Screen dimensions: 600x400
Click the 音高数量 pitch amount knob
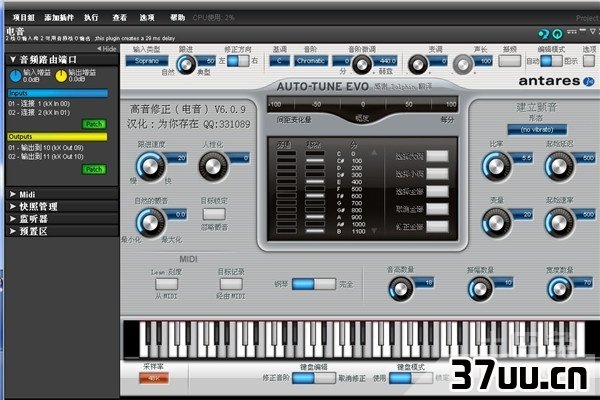pyautogui.click(x=401, y=289)
